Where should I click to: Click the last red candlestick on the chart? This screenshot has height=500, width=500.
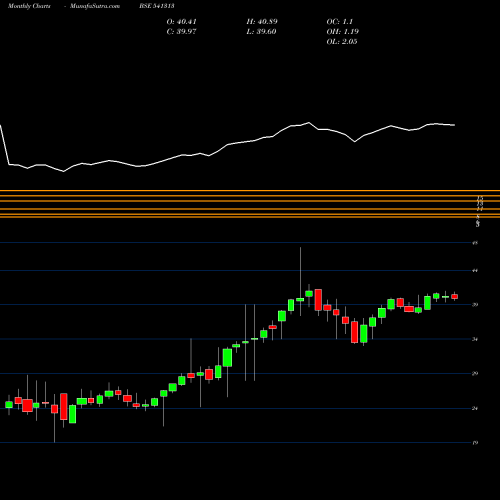(455, 296)
